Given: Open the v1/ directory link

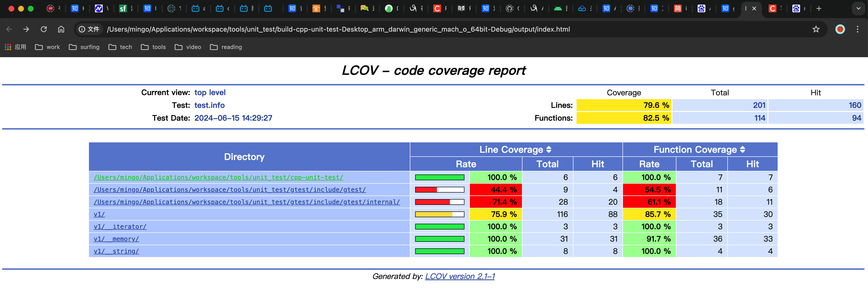Looking at the screenshot, I should click(x=99, y=214).
